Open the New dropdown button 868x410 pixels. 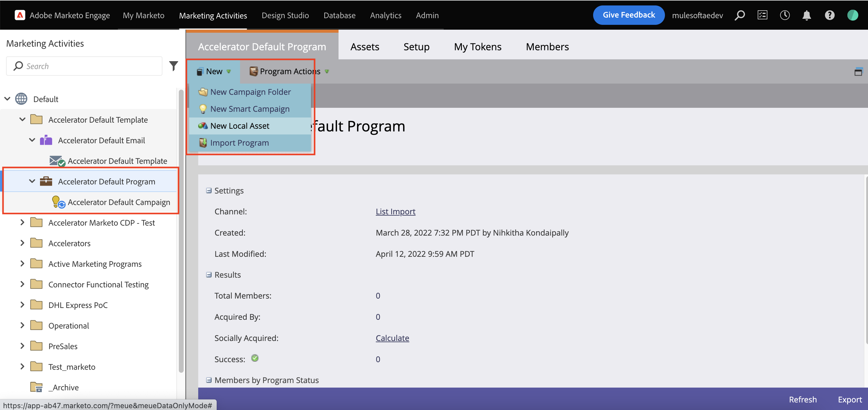tap(214, 71)
